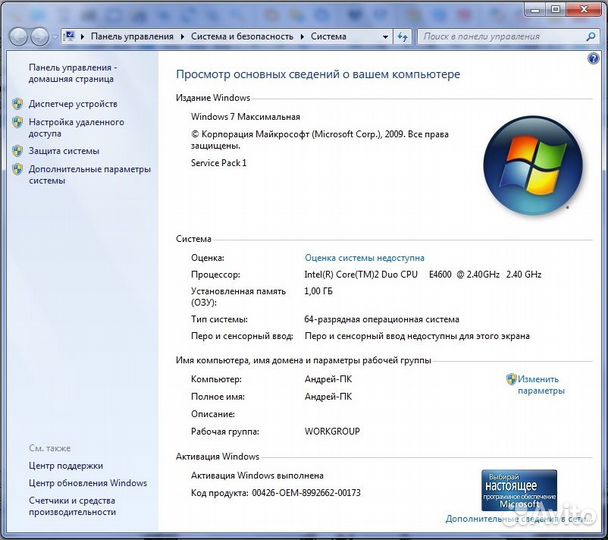The image size is (608, 540).
Task: Open Дополнительные параметры системы link
Action: 90,175
